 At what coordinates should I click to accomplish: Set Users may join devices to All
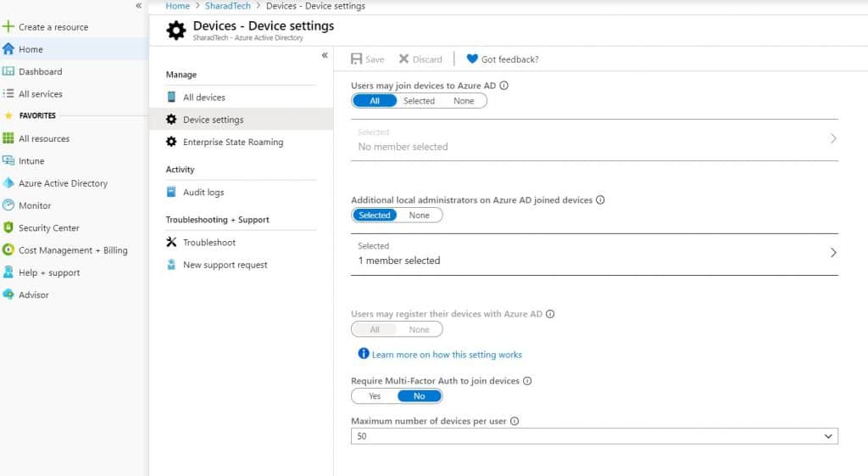tap(375, 101)
